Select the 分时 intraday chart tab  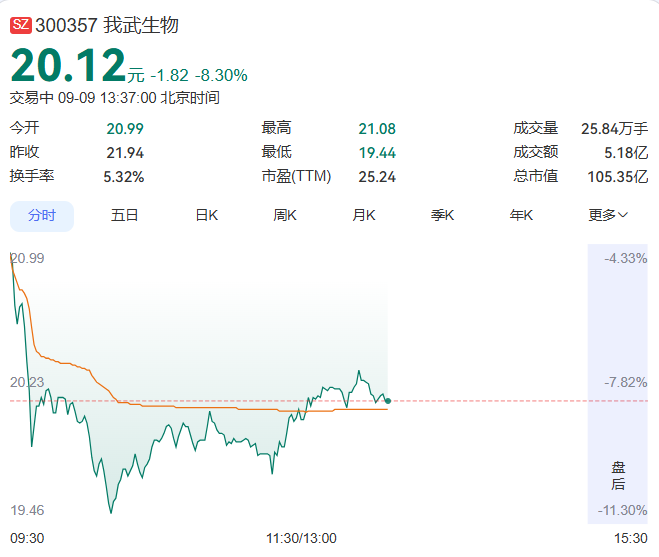point(42,216)
